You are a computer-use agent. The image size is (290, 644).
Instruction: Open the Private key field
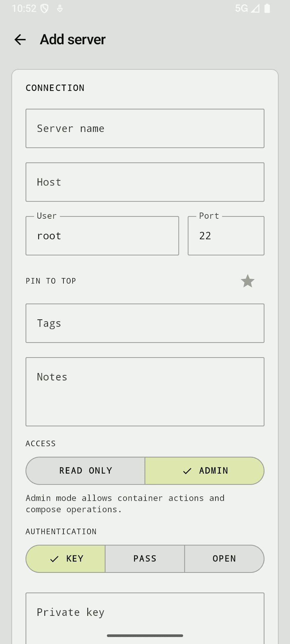pos(145,612)
